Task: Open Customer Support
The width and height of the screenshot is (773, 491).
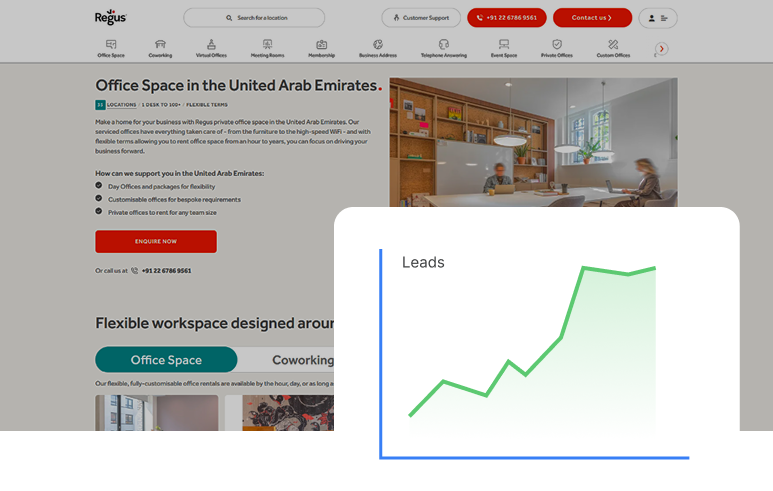Action: click(421, 18)
